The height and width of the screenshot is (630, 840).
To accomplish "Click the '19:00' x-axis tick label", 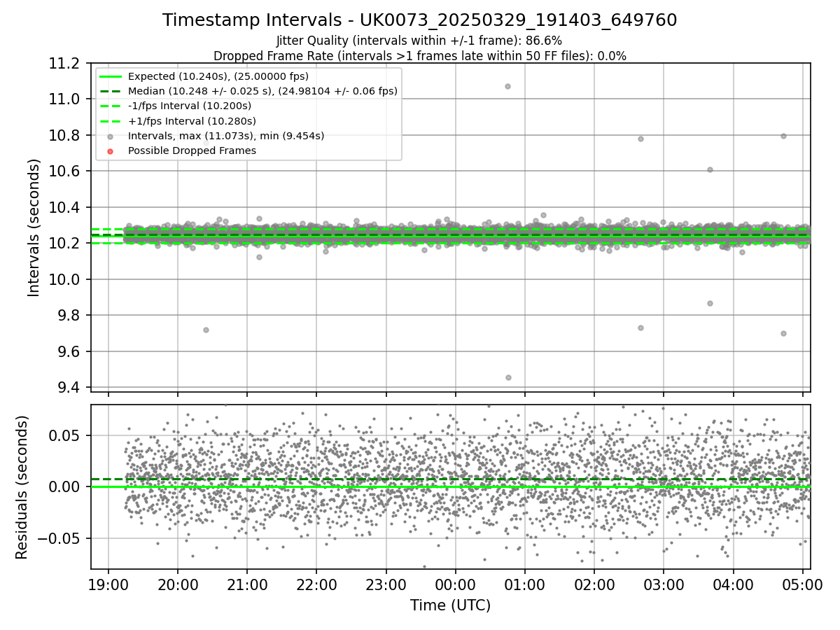I will pyautogui.click(x=108, y=584).
